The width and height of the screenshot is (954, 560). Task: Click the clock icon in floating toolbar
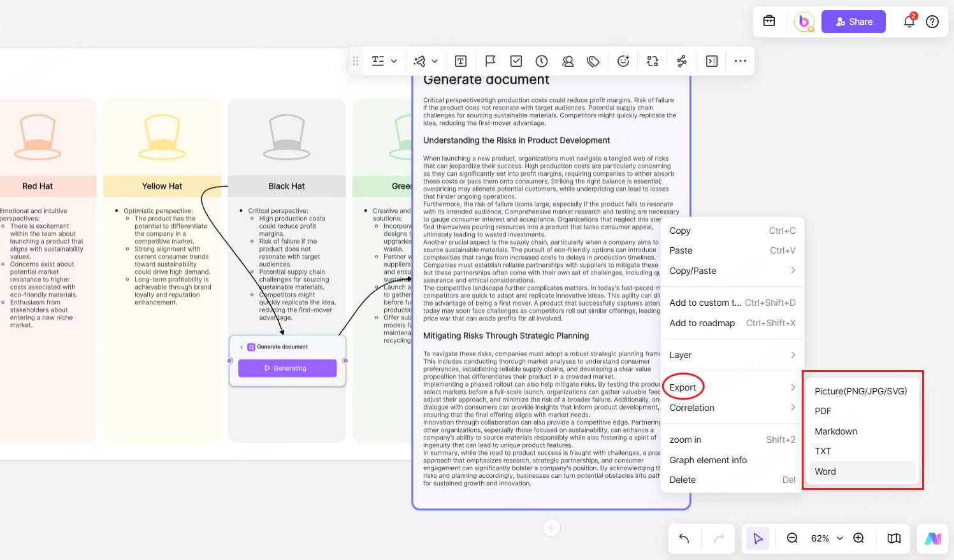coord(542,61)
